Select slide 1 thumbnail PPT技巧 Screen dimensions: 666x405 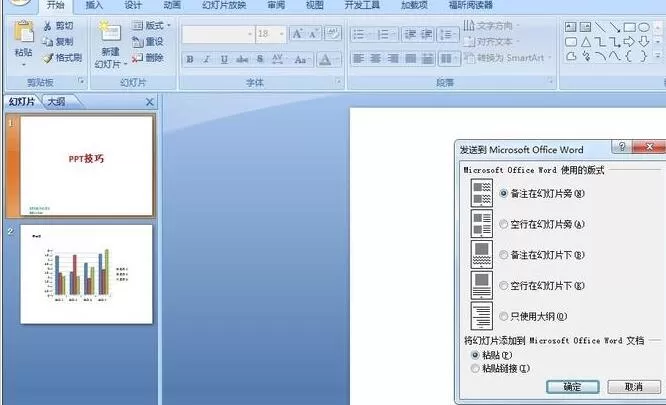tap(86, 166)
